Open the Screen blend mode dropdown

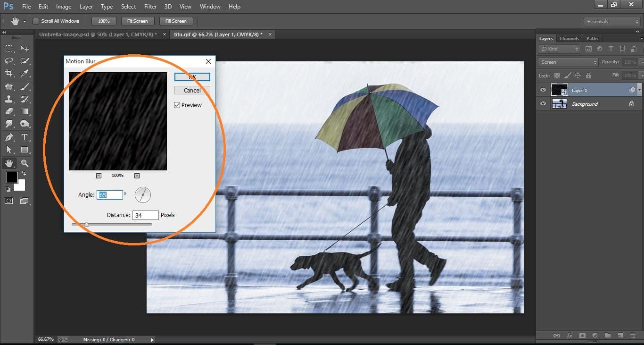coord(568,62)
